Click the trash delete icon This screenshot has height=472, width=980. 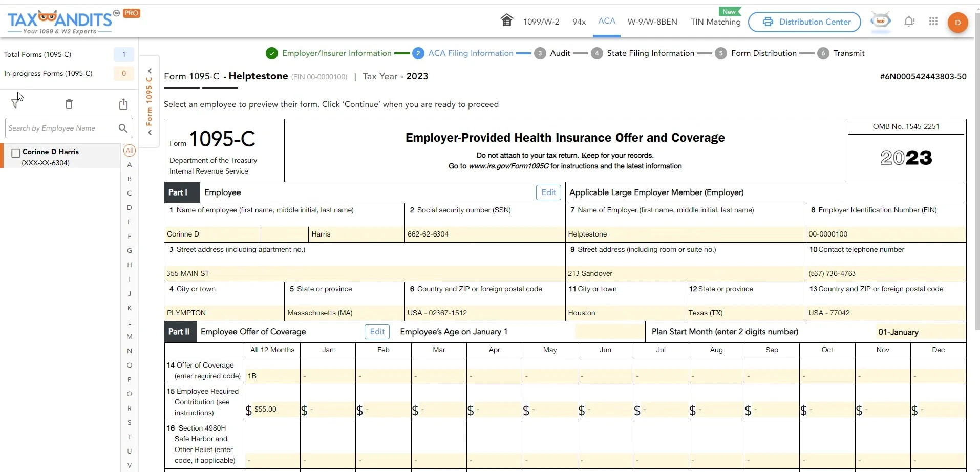(69, 104)
